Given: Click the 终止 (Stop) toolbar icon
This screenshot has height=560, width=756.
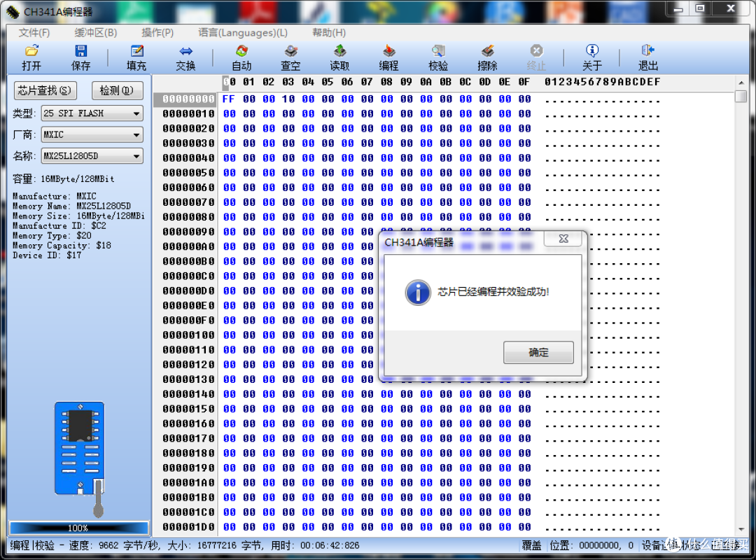Looking at the screenshot, I should click(536, 57).
